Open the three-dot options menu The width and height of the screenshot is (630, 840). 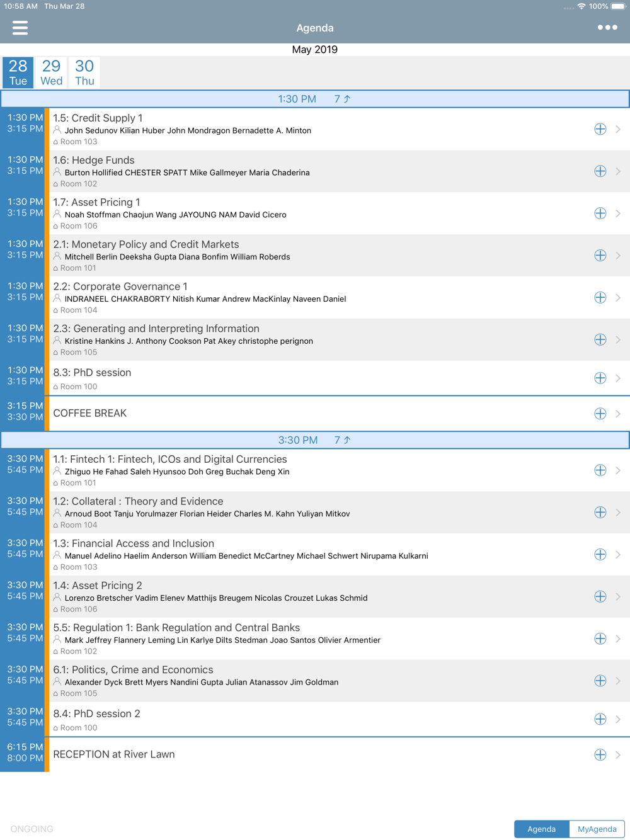click(x=607, y=28)
